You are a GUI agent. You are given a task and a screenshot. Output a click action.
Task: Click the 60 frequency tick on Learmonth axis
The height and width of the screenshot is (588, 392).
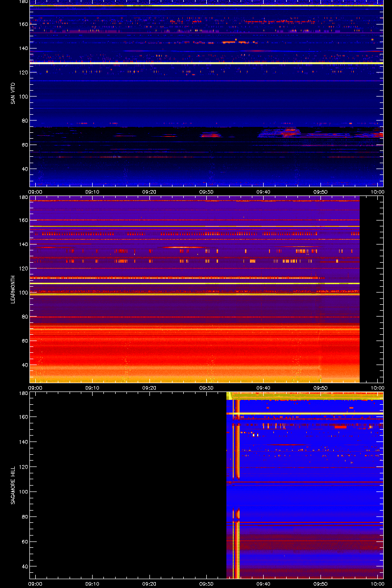(x=24, y=341)
